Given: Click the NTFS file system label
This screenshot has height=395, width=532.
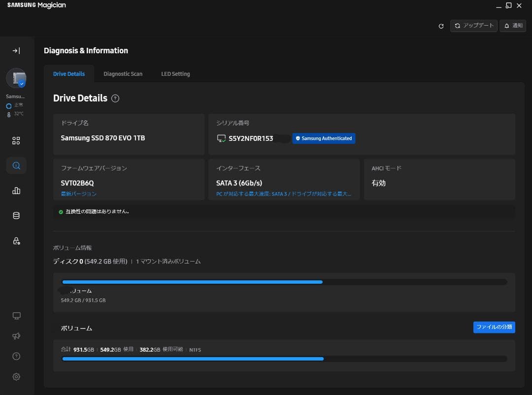Looking at the screenshot, I should [x=195, y=350].
